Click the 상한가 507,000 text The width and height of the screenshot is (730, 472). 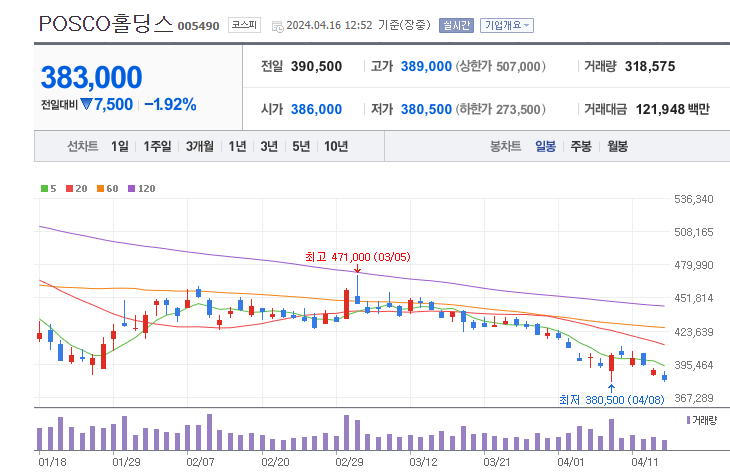(x=500, y=67)
